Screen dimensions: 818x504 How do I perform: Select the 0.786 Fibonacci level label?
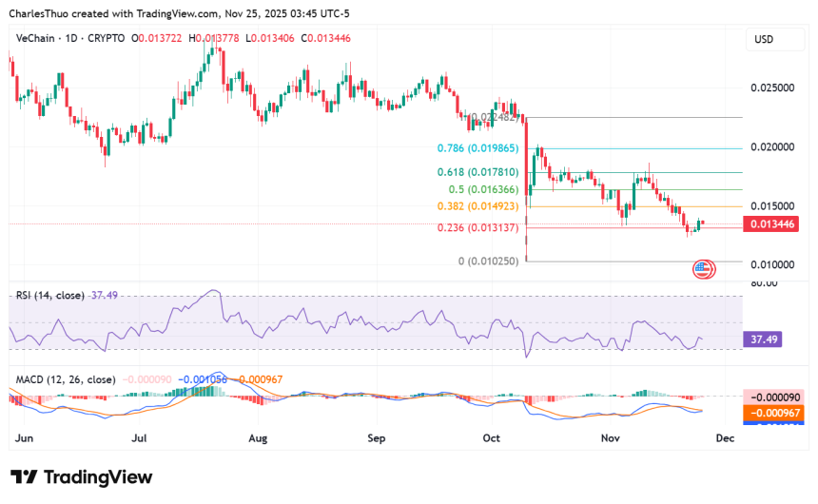point(477,148)
